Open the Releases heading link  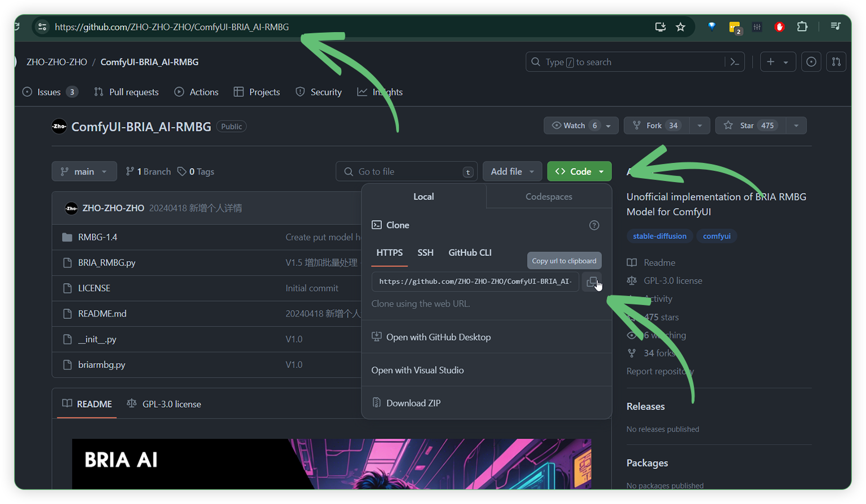[x=645, y=406]
